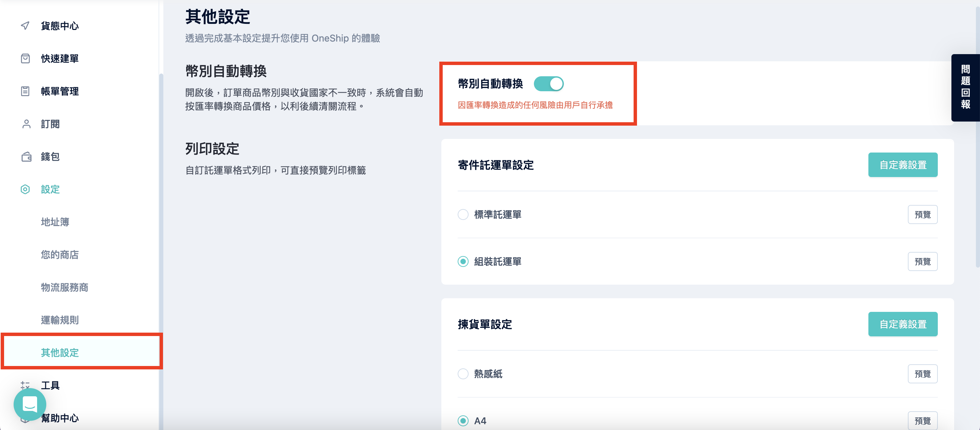
Task: Choose the 熱感紙 radio option
Action: 463,374
